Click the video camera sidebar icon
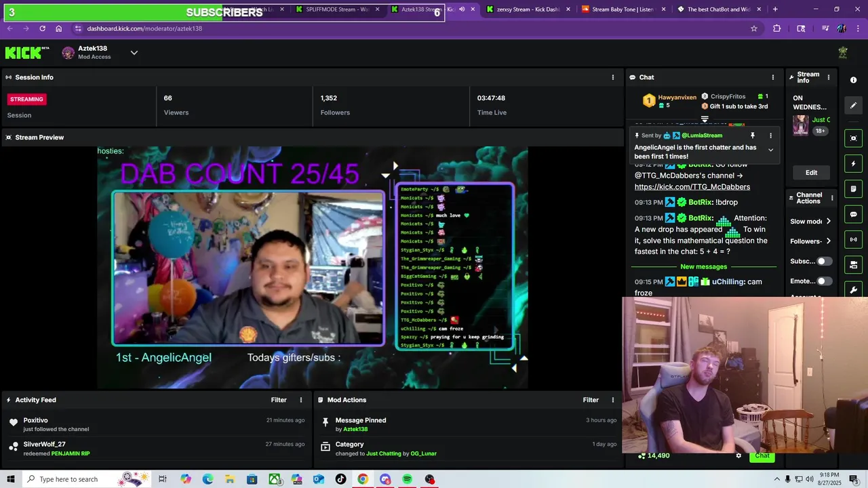The image size is (868, 488). (854, 264)
